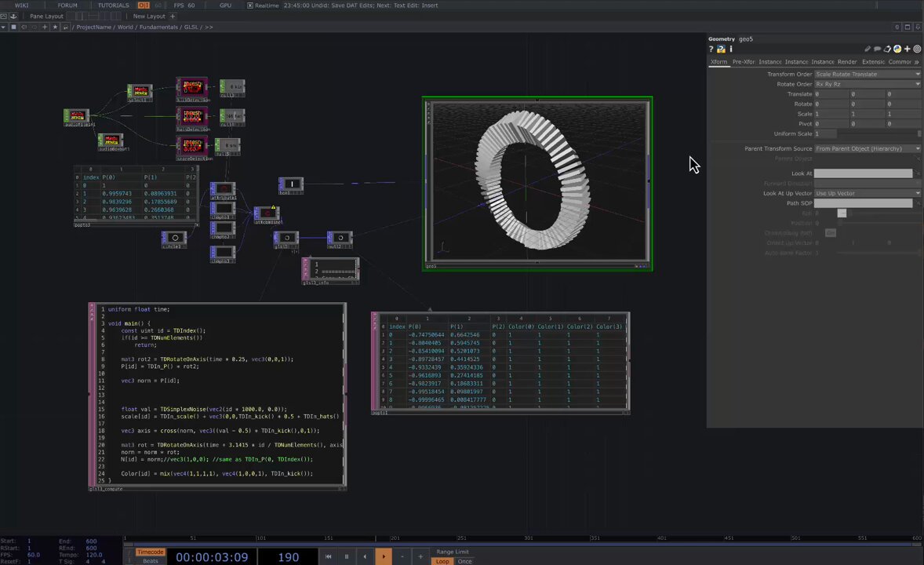The image size is (924, 565).
Task: Open the Extensions parameter tab
Action: tap(873, 62)
